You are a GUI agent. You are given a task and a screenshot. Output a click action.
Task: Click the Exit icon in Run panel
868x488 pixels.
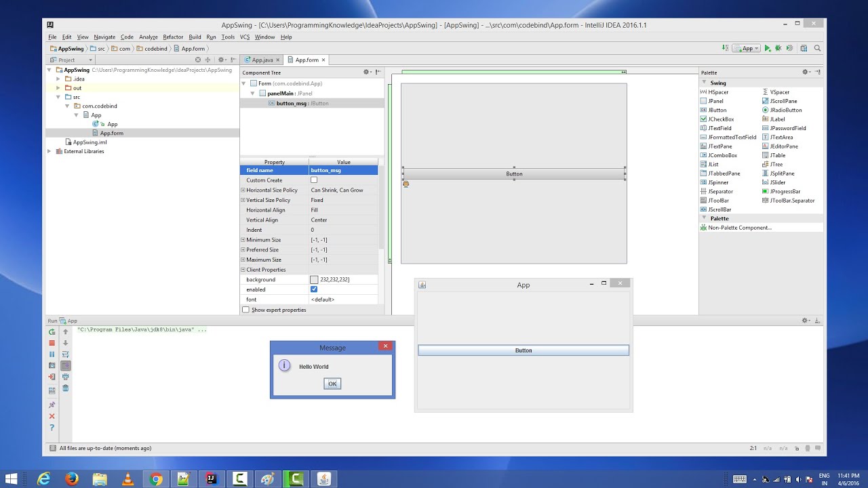pyautogui.click(x=52, y=377)
